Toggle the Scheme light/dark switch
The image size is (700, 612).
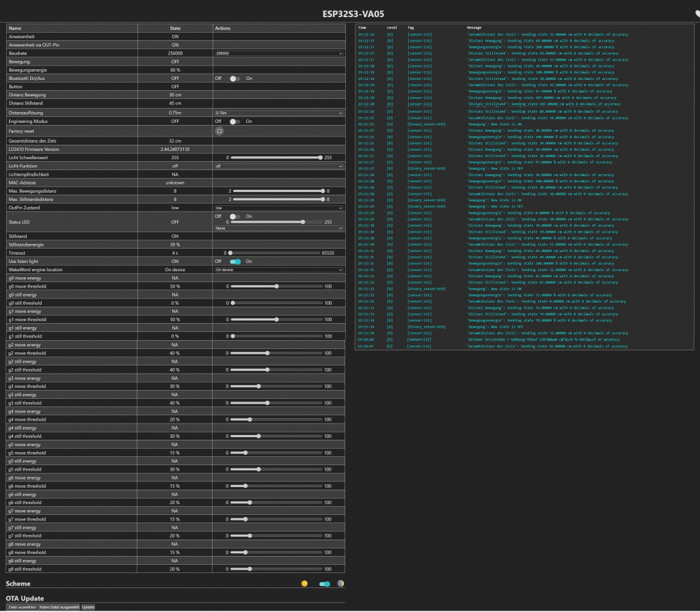point(325,584)
